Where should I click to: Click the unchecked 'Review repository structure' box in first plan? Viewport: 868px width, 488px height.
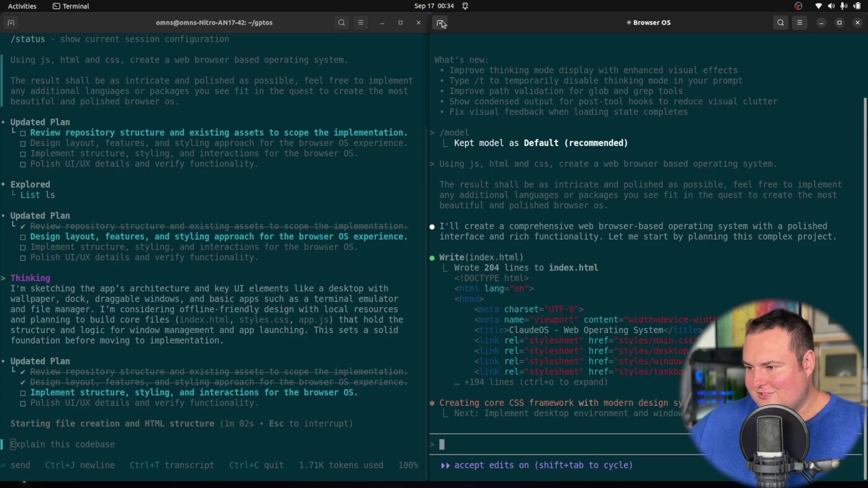point(23,133)
